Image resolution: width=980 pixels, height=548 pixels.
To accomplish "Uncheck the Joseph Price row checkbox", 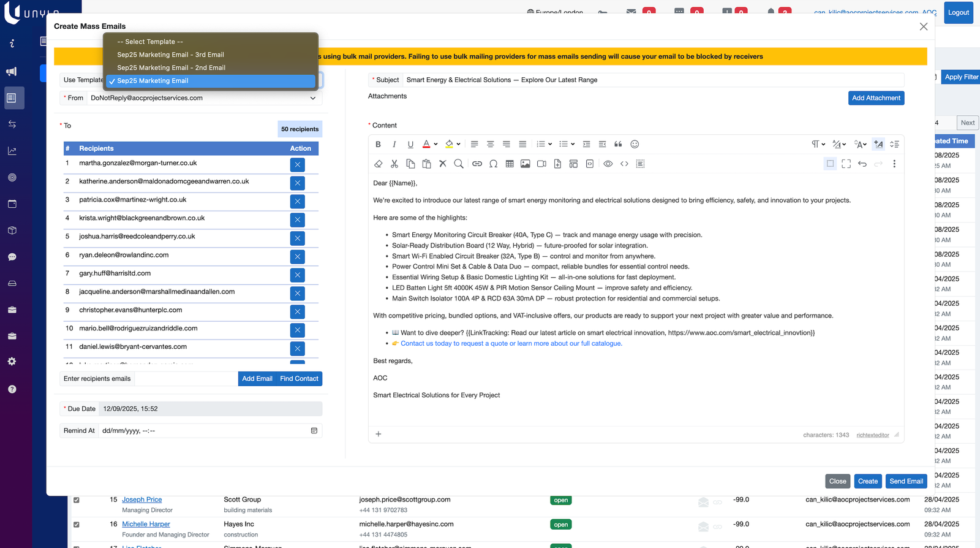I will pos(77,500).
